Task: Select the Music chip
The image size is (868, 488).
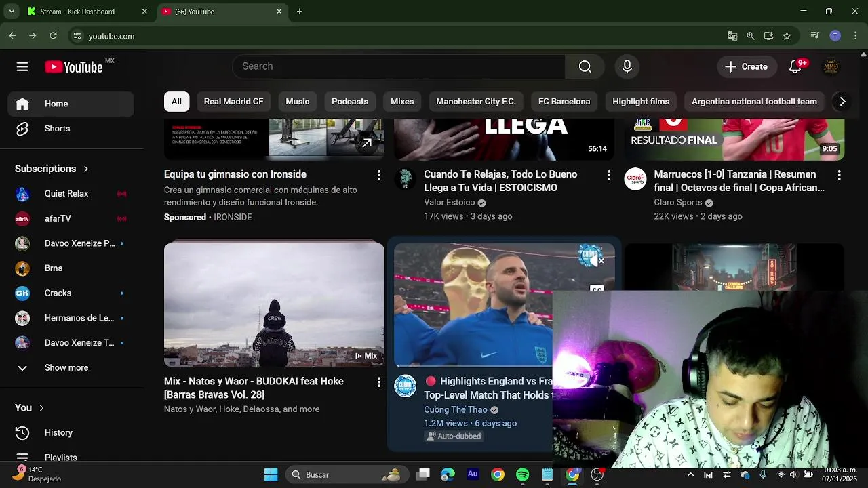Action: coord(297,102)
